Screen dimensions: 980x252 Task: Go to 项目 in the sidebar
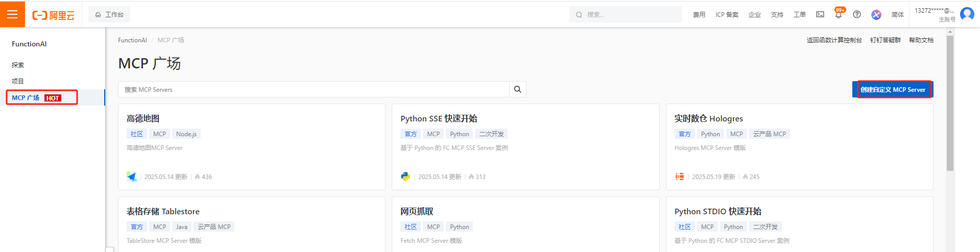point(18,81)
